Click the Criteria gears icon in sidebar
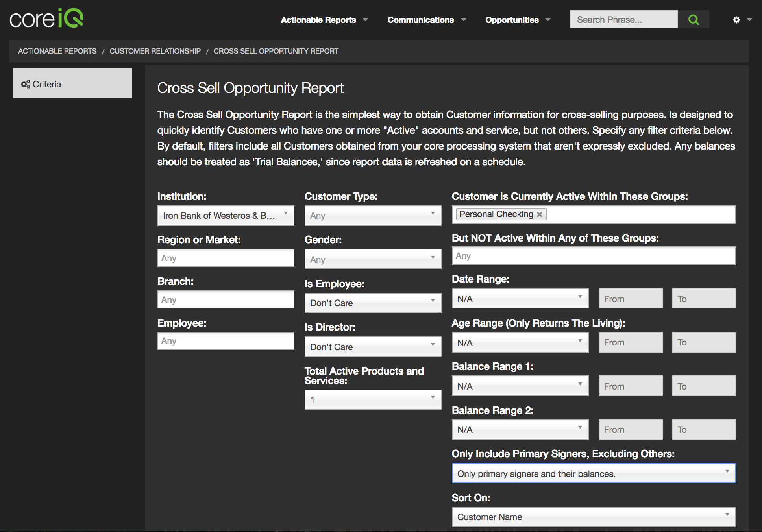762x532 pixels. click(x=26, y=84)
